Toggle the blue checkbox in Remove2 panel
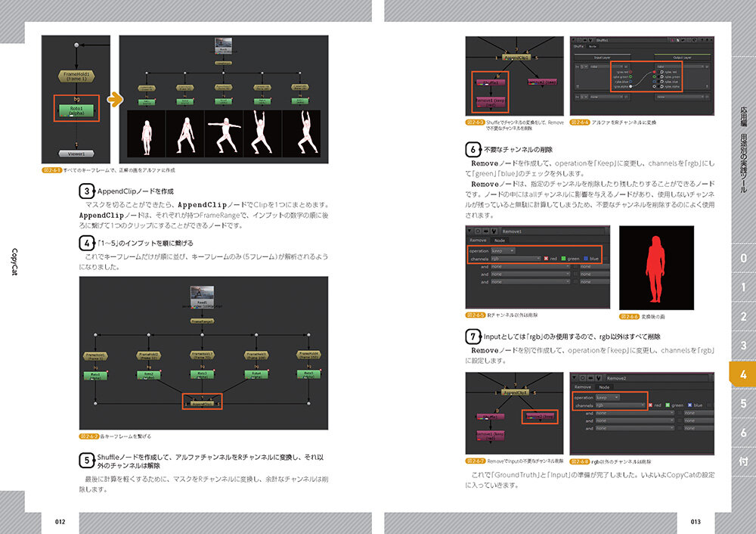Screen dimensions: 756x534 (x=691, y=405)
